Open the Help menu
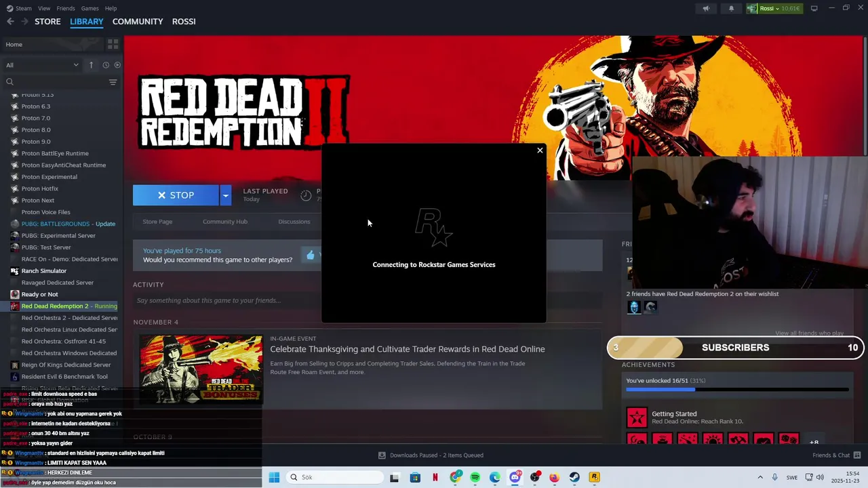 click(x=111, y=8)
